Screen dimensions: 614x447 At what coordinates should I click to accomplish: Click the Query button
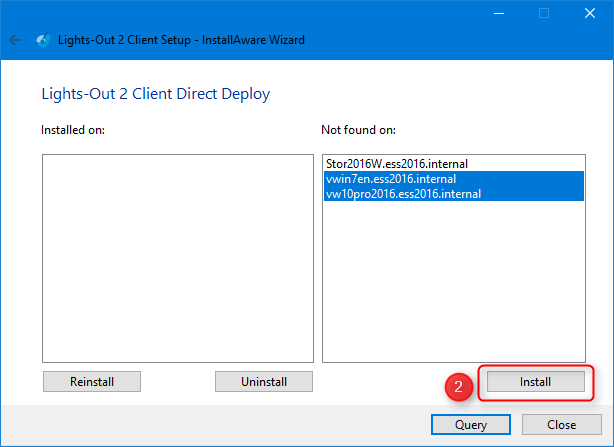coord(471,425)
